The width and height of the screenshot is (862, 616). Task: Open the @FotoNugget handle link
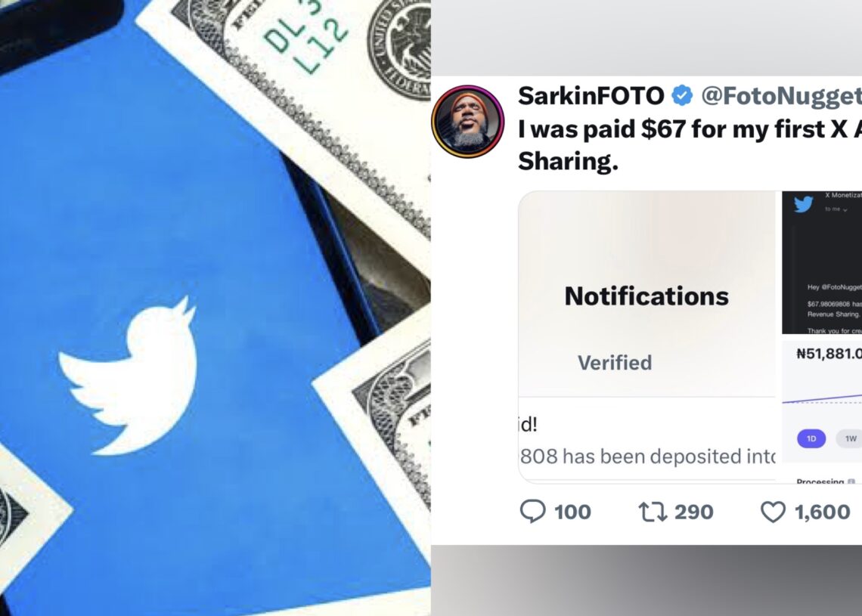pos(781,96)
